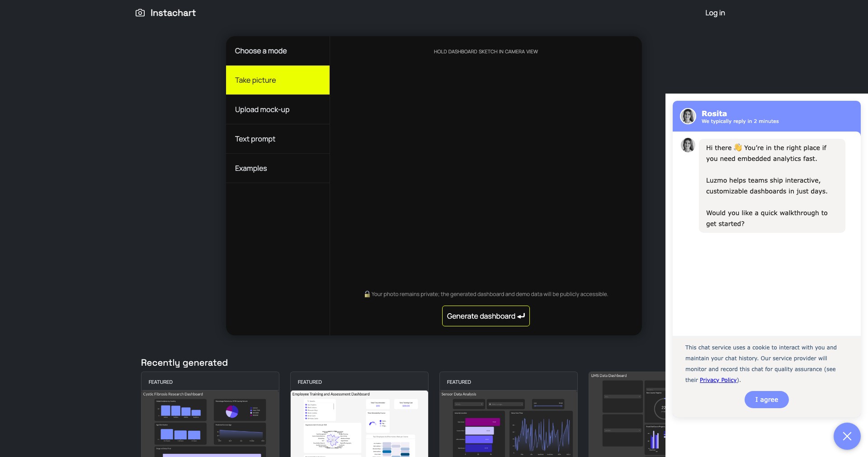This screenshot has width=868, height=457.
Task: Click the FEATURED label on Sensor Data card
Action: 459,382
